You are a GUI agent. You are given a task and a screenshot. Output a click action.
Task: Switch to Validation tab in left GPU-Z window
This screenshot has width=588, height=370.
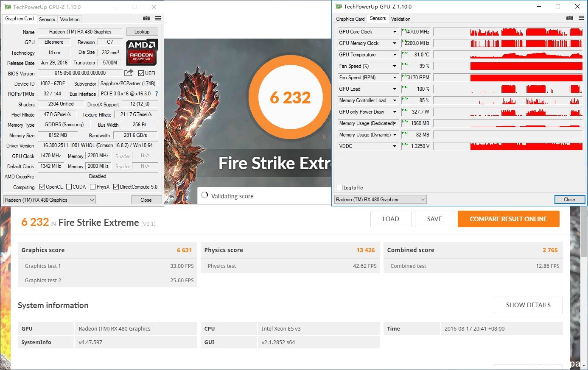[x=70, y=19]
